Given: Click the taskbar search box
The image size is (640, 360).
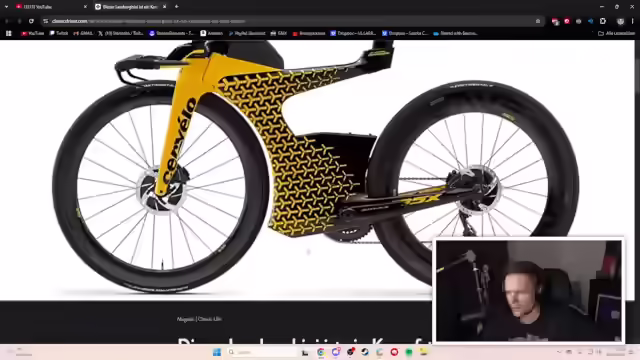Looking at the screenshot, I should tap(263, 352).
